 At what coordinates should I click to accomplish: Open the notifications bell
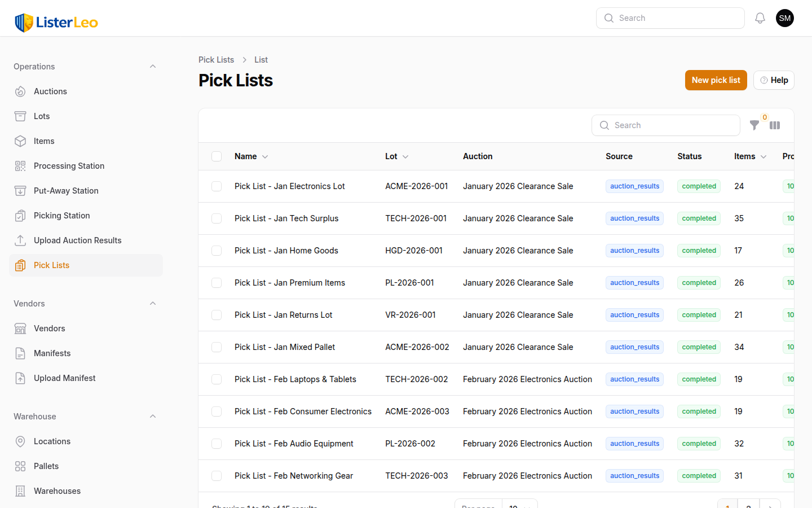click(760, 17)
